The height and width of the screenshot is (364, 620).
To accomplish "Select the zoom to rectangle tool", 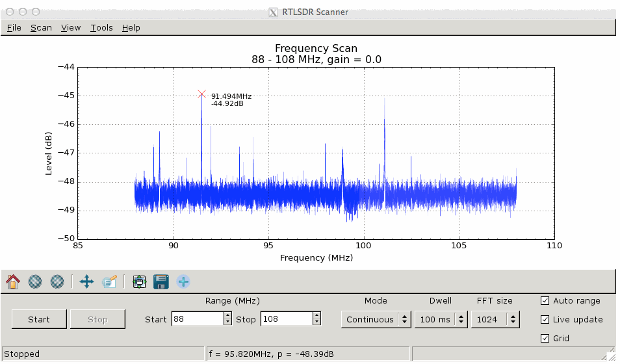I will pos(109,282).
